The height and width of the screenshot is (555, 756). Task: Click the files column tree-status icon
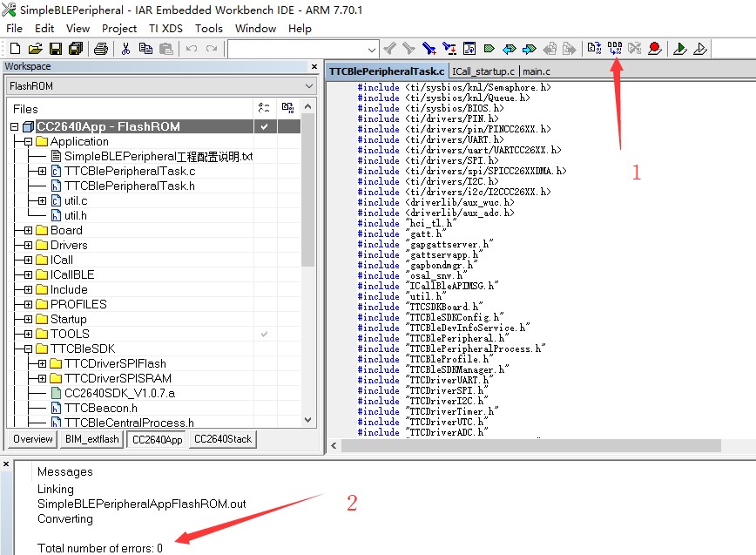pos(264,107)
